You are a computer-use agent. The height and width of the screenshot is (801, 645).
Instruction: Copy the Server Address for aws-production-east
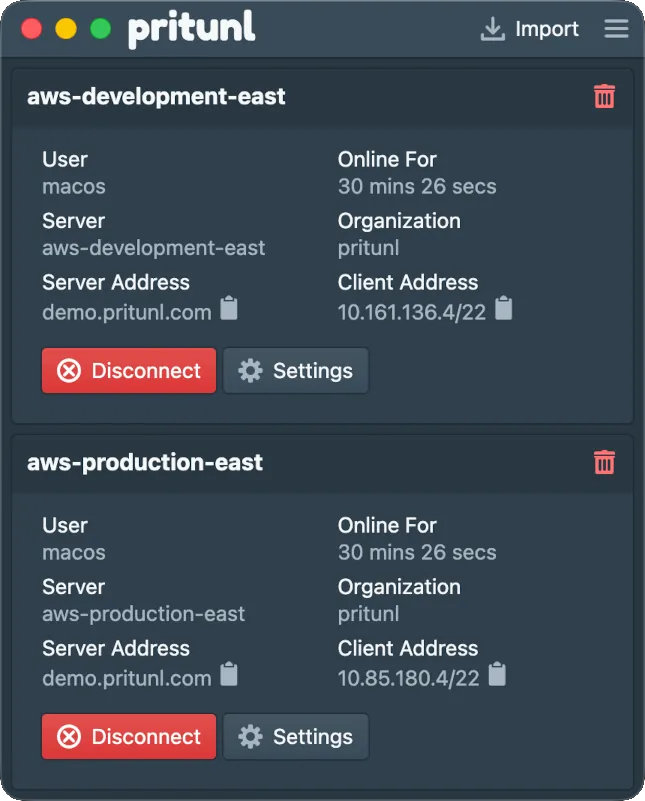pos(228,675)
